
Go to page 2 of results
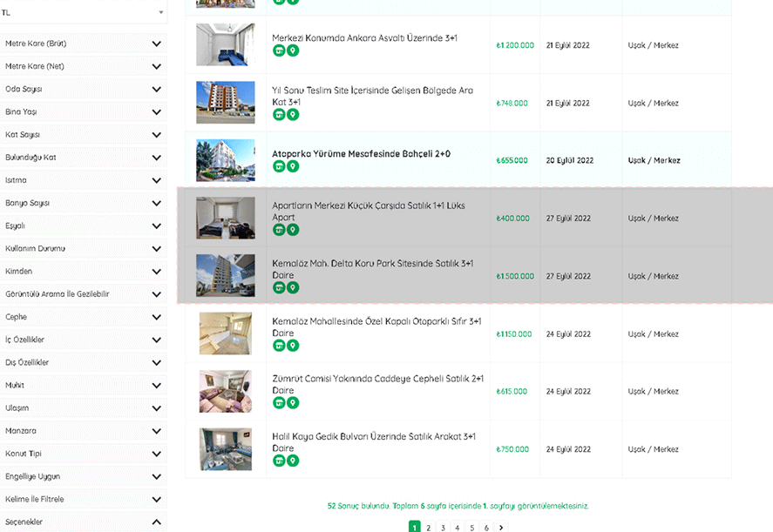[428, 527]
